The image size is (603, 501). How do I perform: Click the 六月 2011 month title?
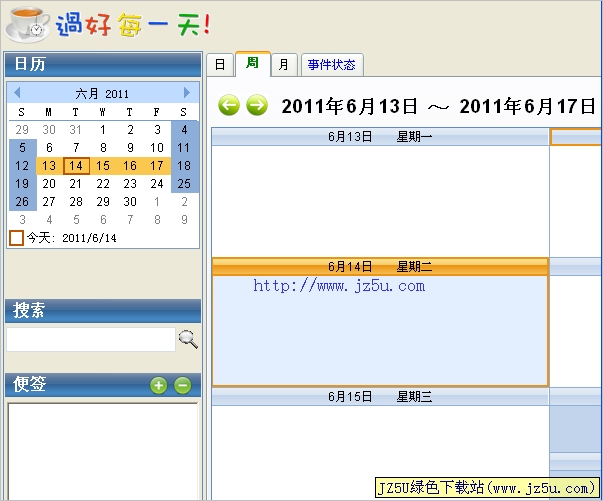(102, 93)
